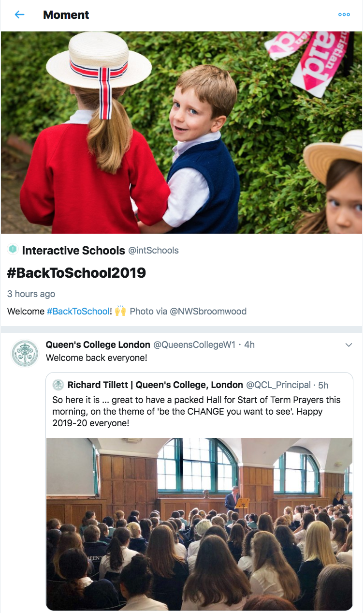Click the @QueensCollegeW1 handle
Screen dimensions: 364x613
click(x=194, y=345)
